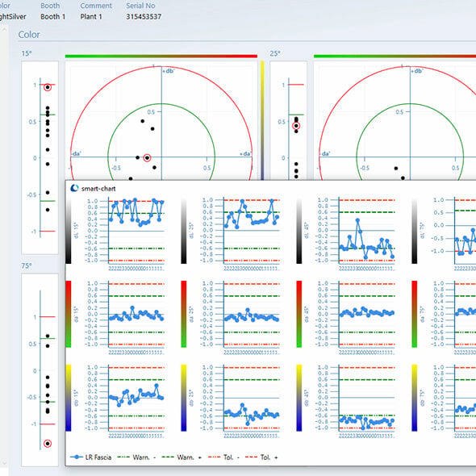
Task: Click the "+db'" axis label in 25° plot
Action: 417,71
